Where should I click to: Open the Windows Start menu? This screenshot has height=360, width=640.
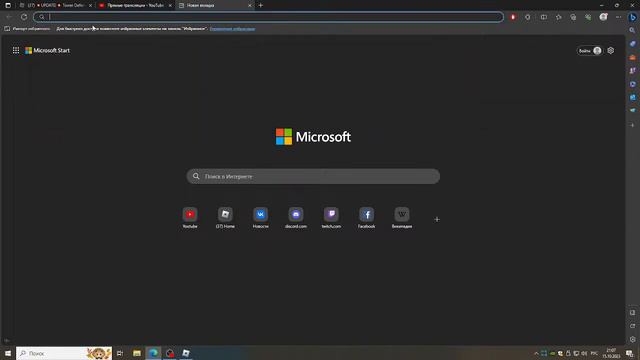pos(8,353)
